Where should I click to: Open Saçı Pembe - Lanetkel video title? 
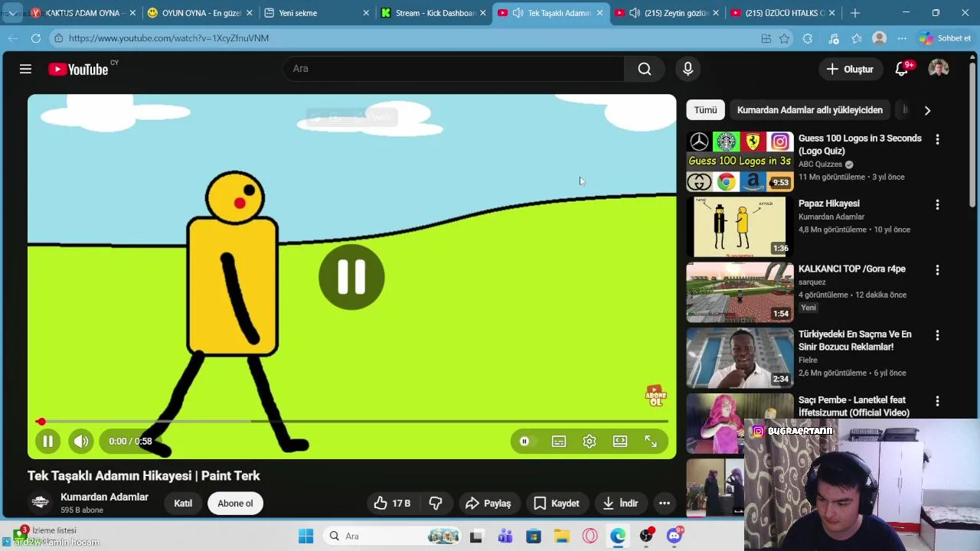click(x=854, y=406)
